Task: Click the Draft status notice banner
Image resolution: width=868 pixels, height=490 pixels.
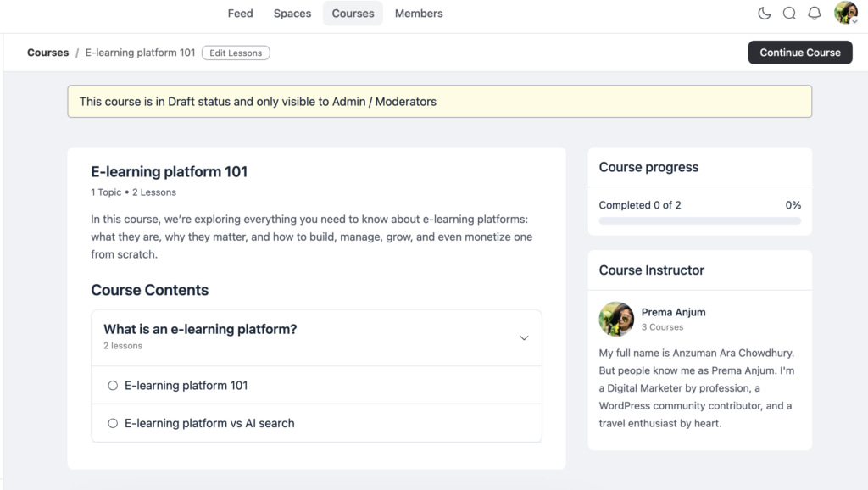Action: (x=439, y=101)
